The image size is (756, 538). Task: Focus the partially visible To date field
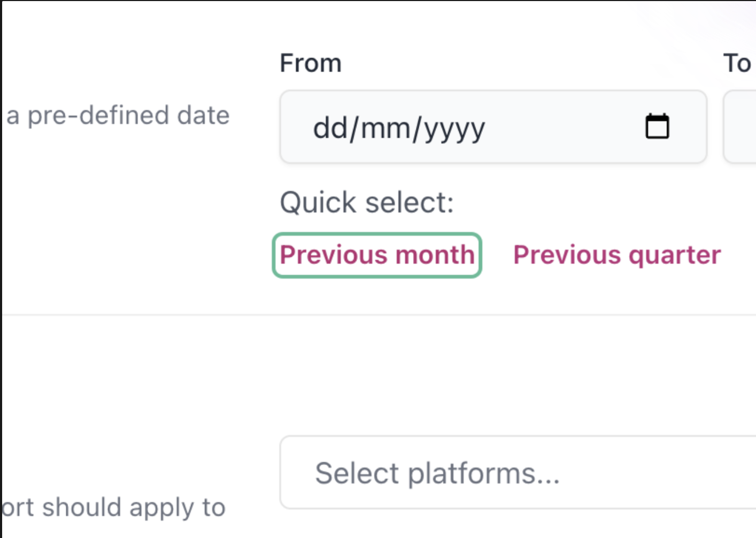(739, 127)
